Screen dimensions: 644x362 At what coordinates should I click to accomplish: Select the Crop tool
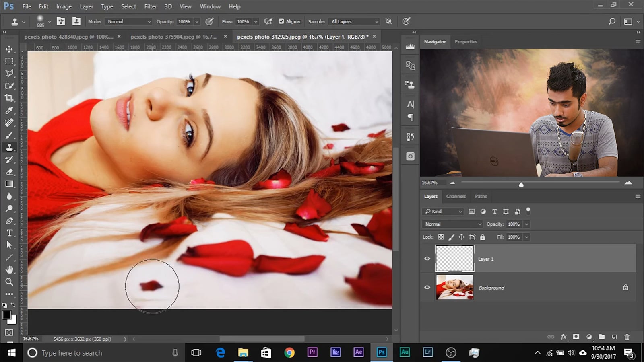pyautogui.click(x=9, y=98)
